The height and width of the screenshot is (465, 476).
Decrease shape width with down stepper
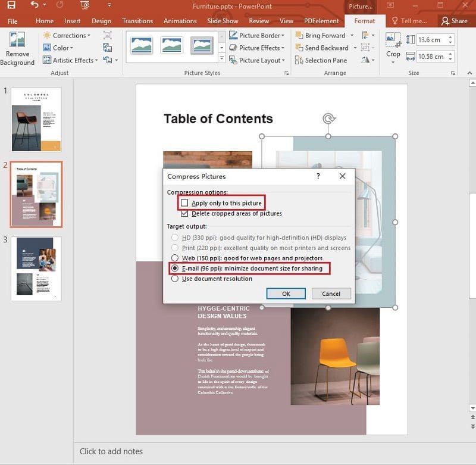click(450, 59)
